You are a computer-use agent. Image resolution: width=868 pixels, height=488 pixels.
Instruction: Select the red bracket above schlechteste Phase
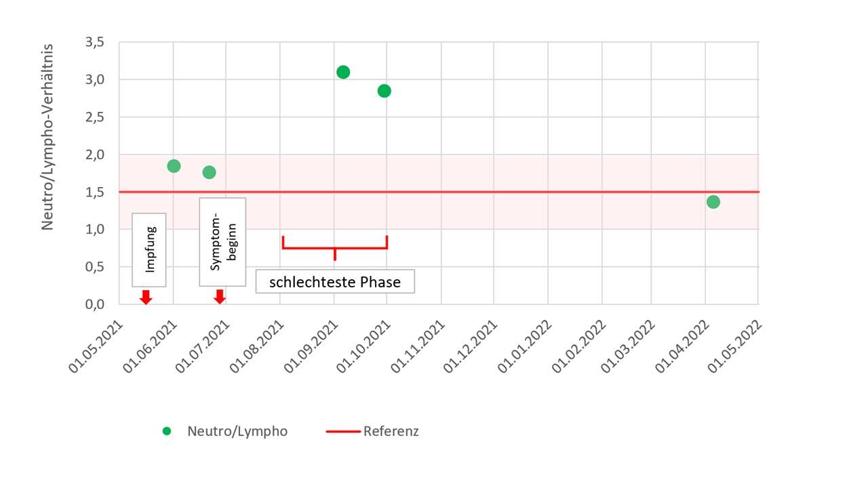point(335,247)
